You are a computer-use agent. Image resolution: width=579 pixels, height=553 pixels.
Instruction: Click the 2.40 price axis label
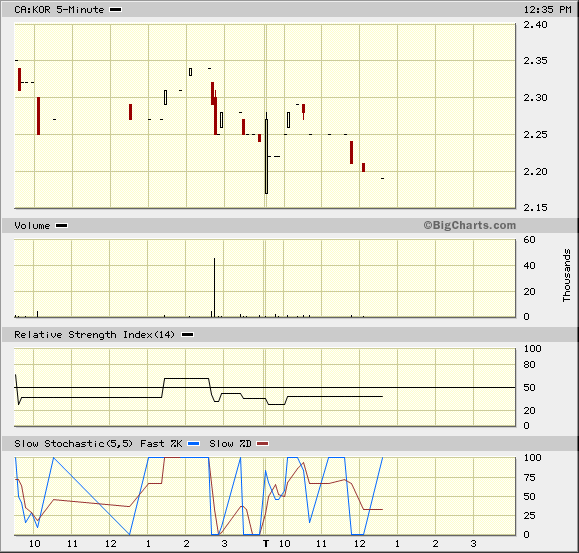535,25
